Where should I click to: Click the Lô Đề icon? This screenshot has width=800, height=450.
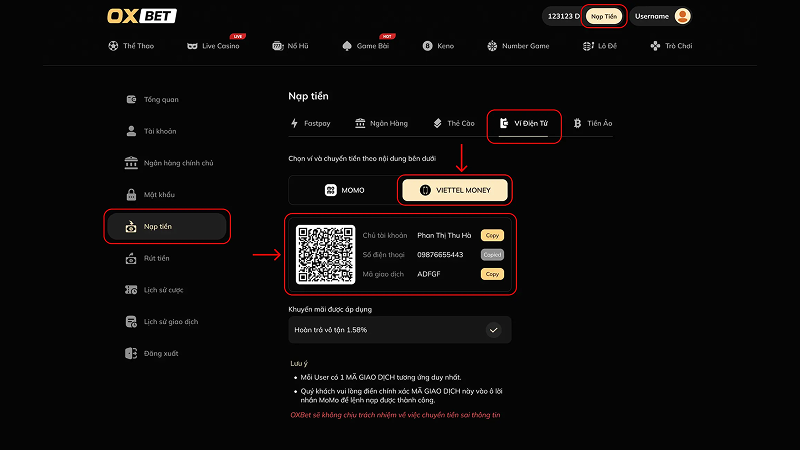[588, 46]
